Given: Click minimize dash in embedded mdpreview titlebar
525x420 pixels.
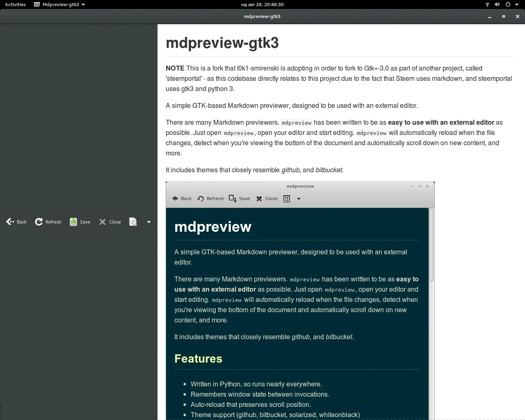Looking at the screenshot, I should 412,186.
